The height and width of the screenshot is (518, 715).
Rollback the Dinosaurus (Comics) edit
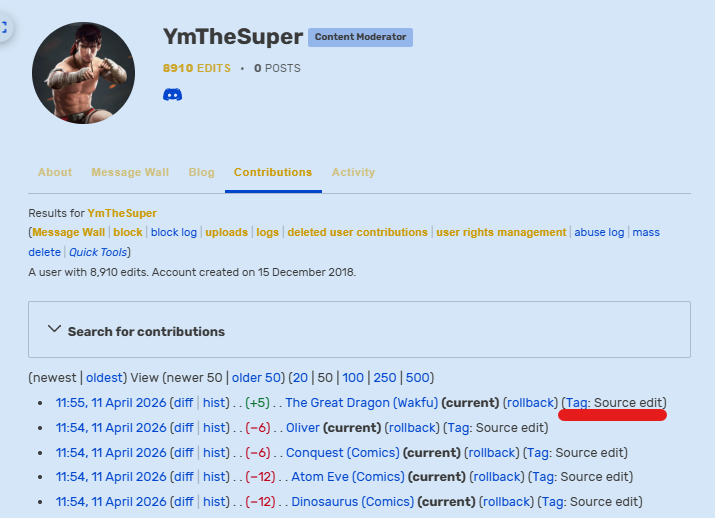507,502
